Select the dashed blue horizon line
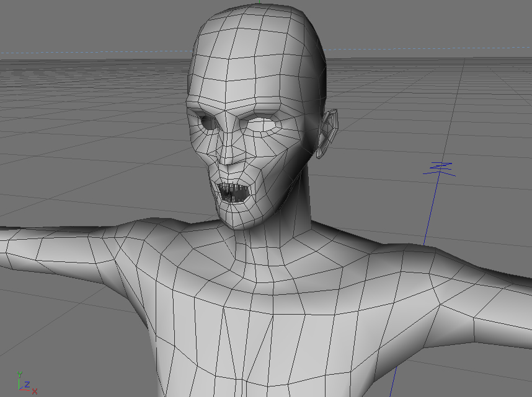This screenshot has height=397, width=532. [x=95, y=52]
